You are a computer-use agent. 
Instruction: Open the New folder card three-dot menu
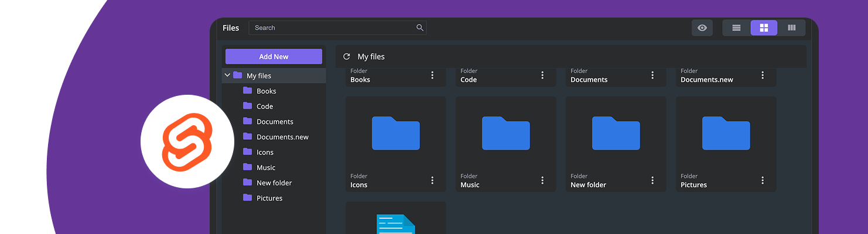pos(652,180)
